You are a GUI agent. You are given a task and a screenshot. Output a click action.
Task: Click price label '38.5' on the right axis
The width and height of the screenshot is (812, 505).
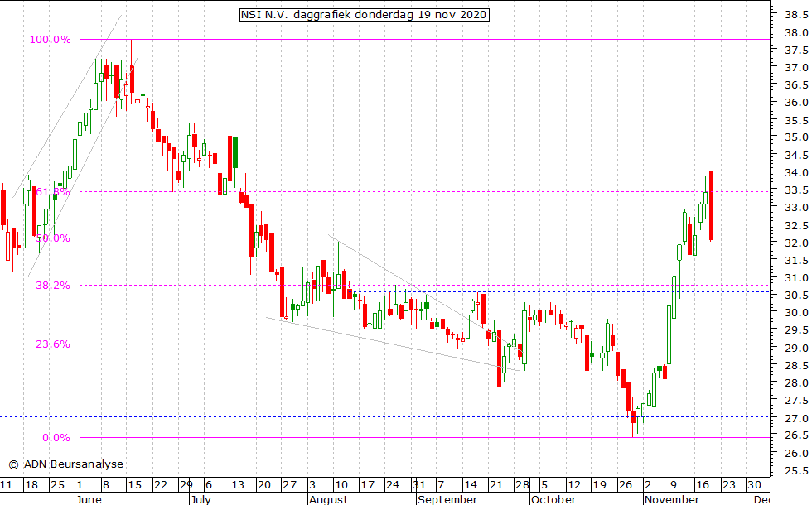point(796,15)
